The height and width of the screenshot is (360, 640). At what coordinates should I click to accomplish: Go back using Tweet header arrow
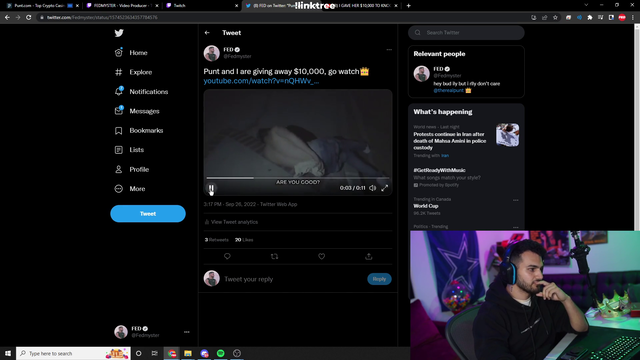pyautogui.click(x=207, y=33)
